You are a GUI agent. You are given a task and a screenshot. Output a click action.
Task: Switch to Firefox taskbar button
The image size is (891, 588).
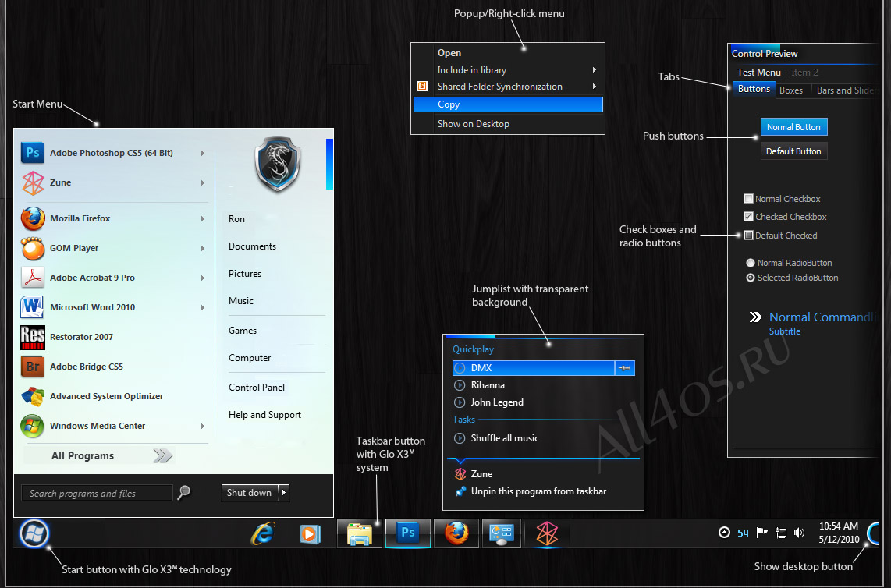click(x=456, y=533)
